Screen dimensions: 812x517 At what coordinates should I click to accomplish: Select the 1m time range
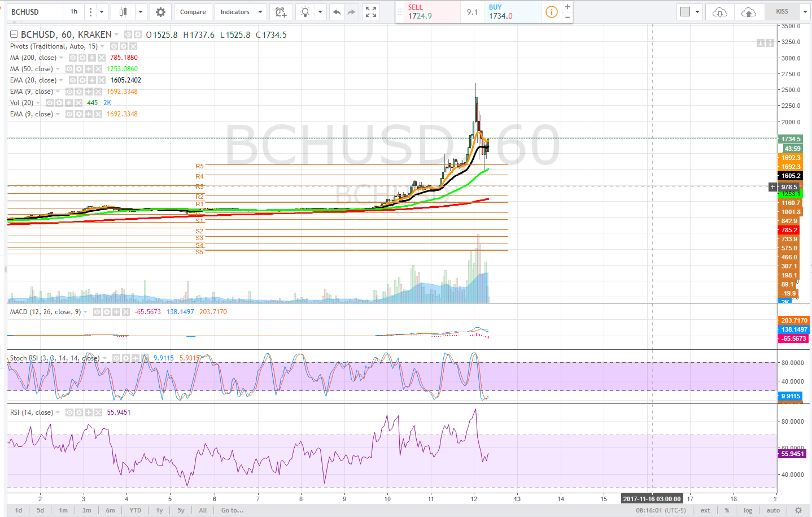[x=63, y=510]
